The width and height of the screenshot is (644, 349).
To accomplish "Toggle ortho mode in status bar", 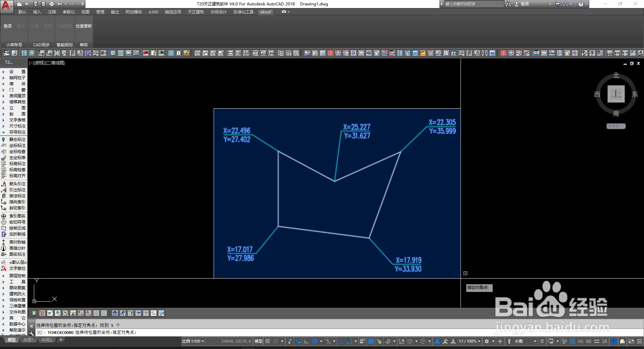I will (306, 341).
